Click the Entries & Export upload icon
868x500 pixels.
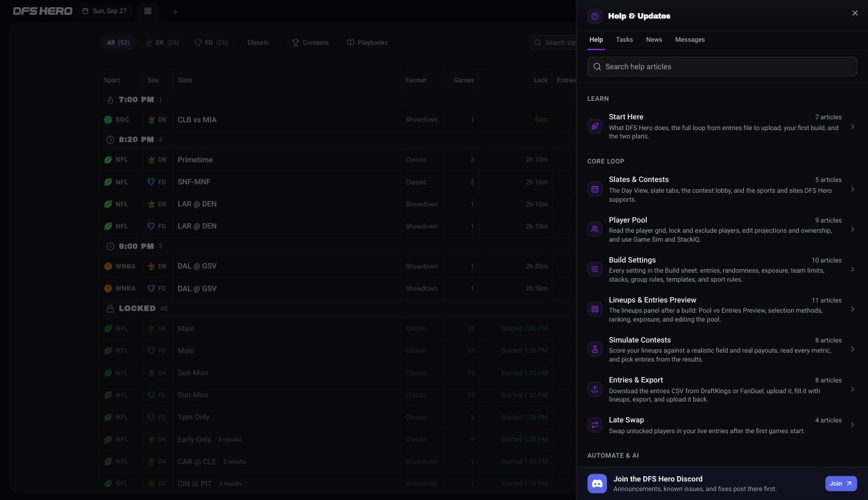coord(594,389)
